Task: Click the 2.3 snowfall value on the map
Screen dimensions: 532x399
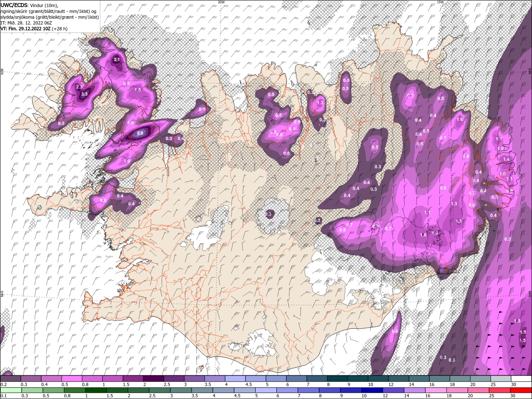Action: coord(80,87)
